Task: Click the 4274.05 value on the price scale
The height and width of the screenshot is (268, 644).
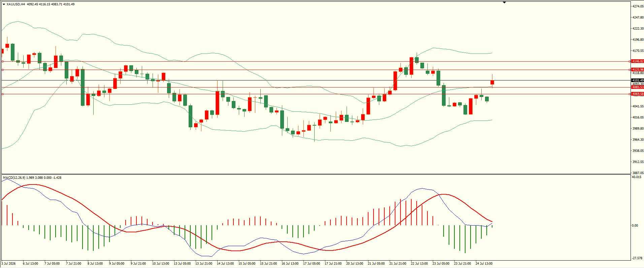Action: [x=638, y=6]
